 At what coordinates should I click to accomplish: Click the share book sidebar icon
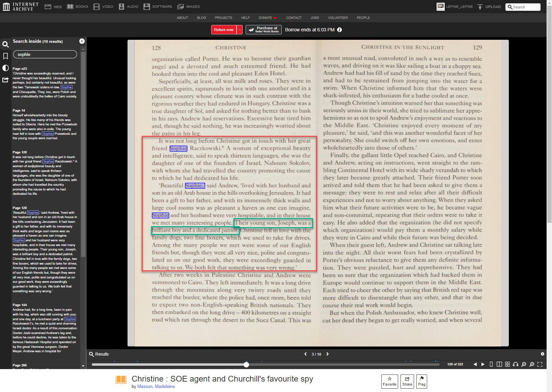coord(5,80)
